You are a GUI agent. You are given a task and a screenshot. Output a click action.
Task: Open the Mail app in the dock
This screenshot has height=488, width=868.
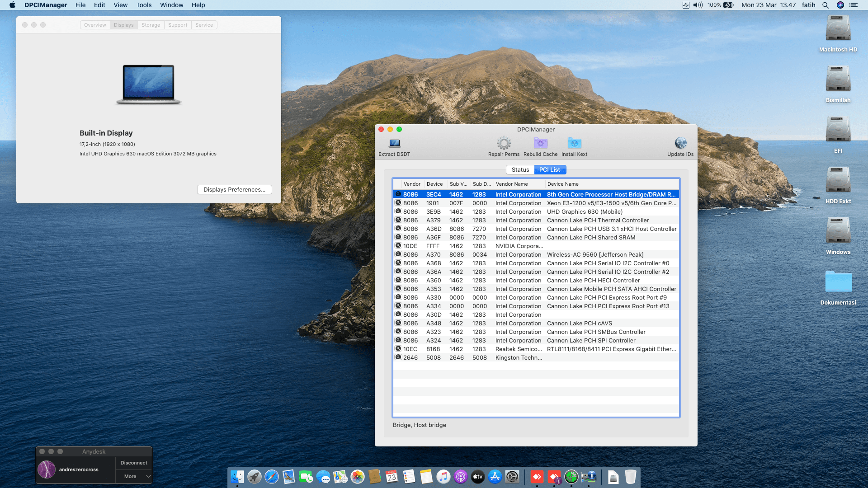289,477
